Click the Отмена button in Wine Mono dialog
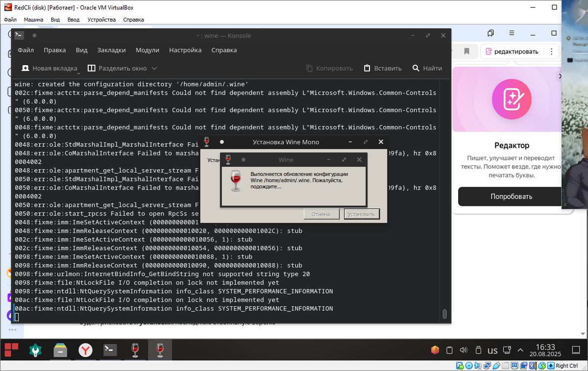Image resolution: width=588 pixels, height=371 pixels. tap(321, 214)
